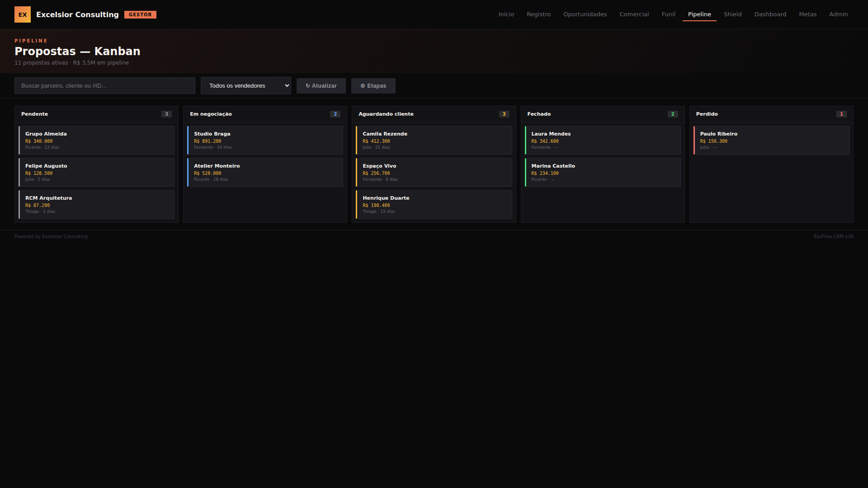The image size is (868, 488).
Task: Click the EX logo icon
Action: click(x=23, y=14)
